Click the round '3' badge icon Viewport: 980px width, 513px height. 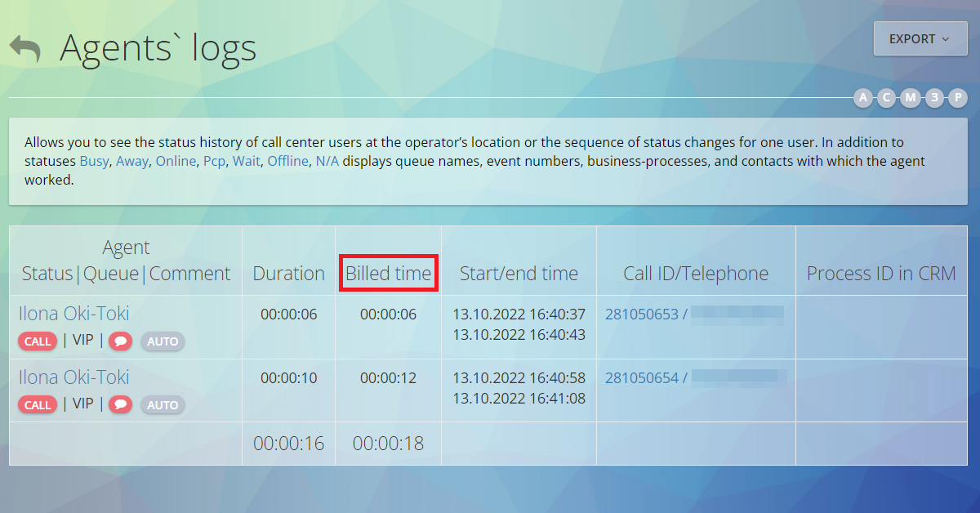[934, 98]
